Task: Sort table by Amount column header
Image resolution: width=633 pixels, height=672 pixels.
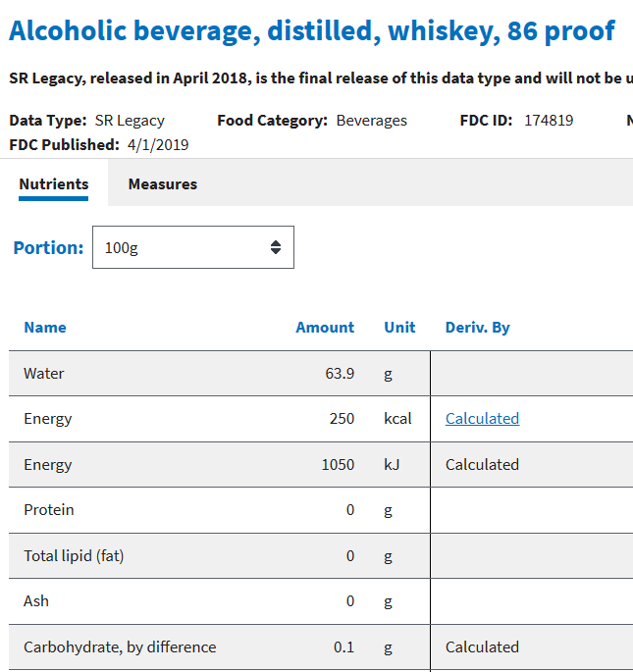Action: pyautogui.click(x=325, y=328)
